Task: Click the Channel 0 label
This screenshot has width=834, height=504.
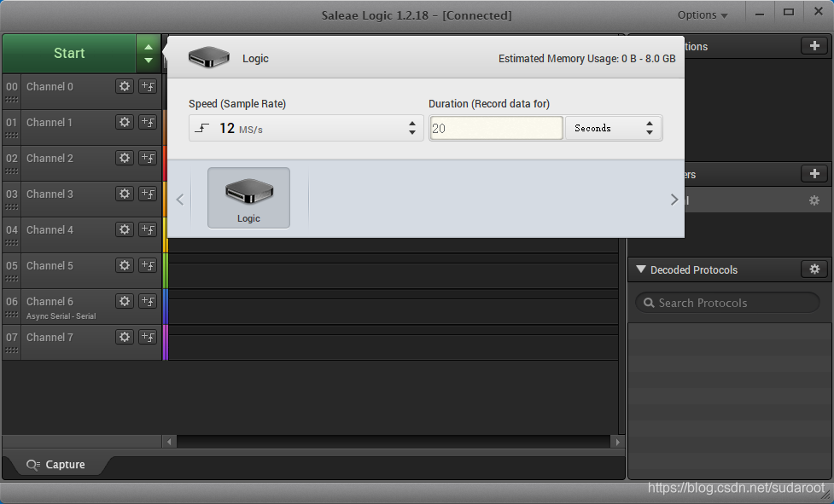Action: coord(50,87)
